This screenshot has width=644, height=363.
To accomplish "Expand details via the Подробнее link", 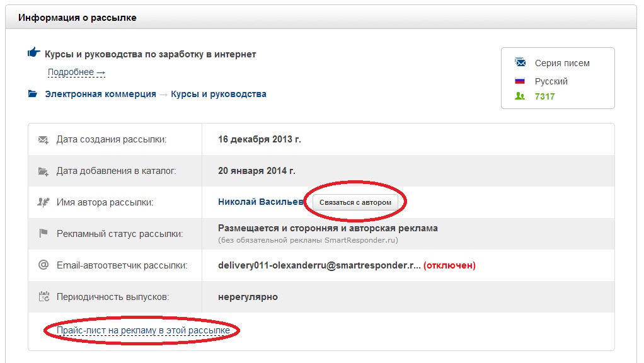I will (x=76, y=72).
